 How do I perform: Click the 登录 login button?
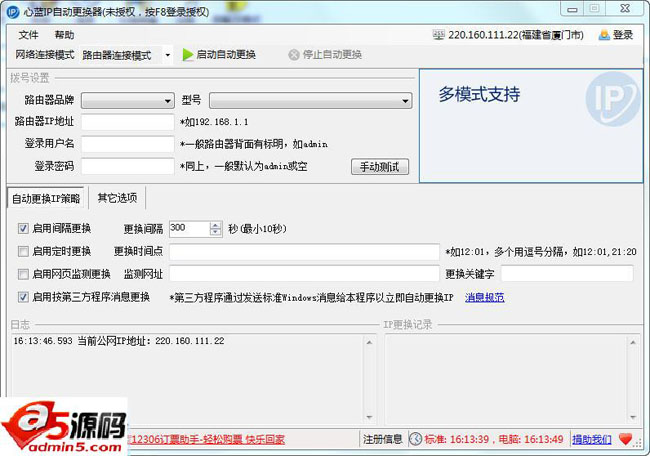[x=616, y=35]
